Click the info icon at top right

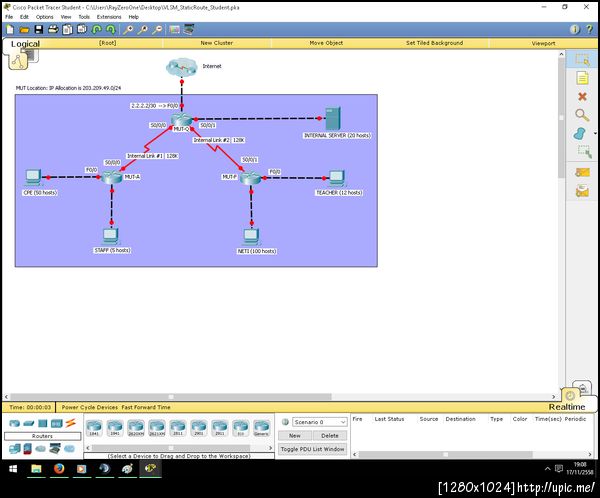pos(574,29)
